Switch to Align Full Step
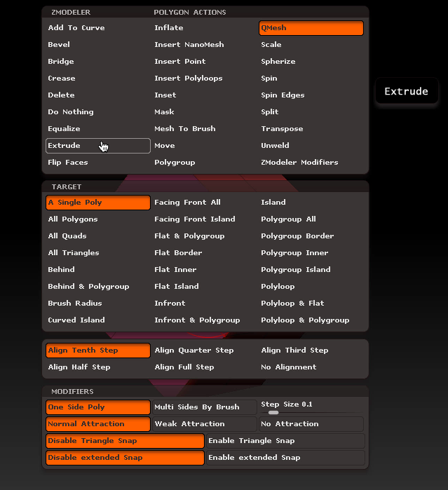The height and width of the screenshot is (490, 448). pos(205,367)
